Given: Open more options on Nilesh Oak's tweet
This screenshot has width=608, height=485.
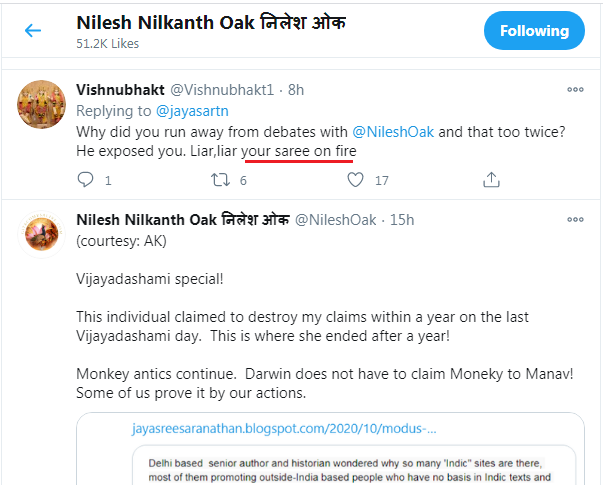Looking at the screenshot, I should coord(575,220).
